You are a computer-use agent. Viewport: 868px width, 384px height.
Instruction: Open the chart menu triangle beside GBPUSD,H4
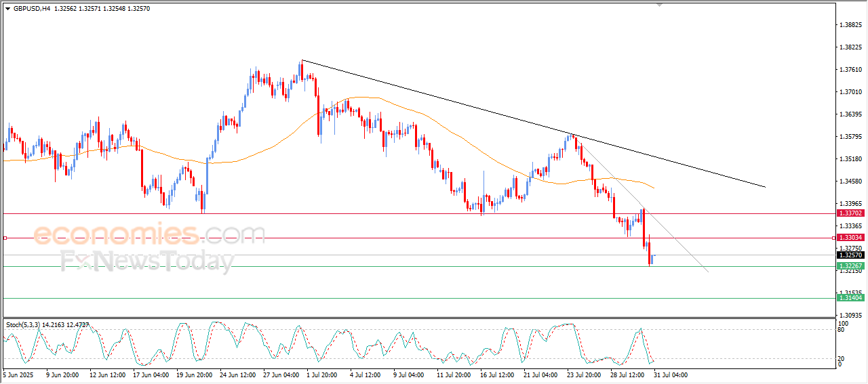coord(8,9)
